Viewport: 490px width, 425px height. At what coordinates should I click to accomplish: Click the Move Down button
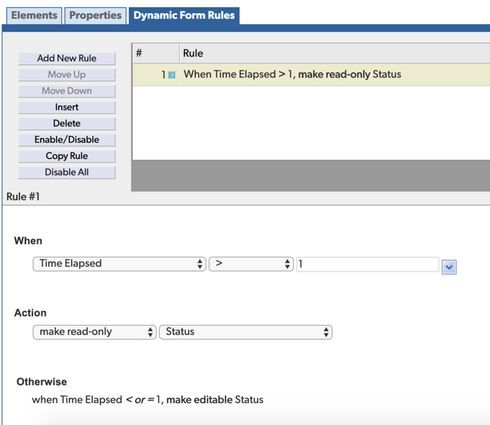(67, 91)
